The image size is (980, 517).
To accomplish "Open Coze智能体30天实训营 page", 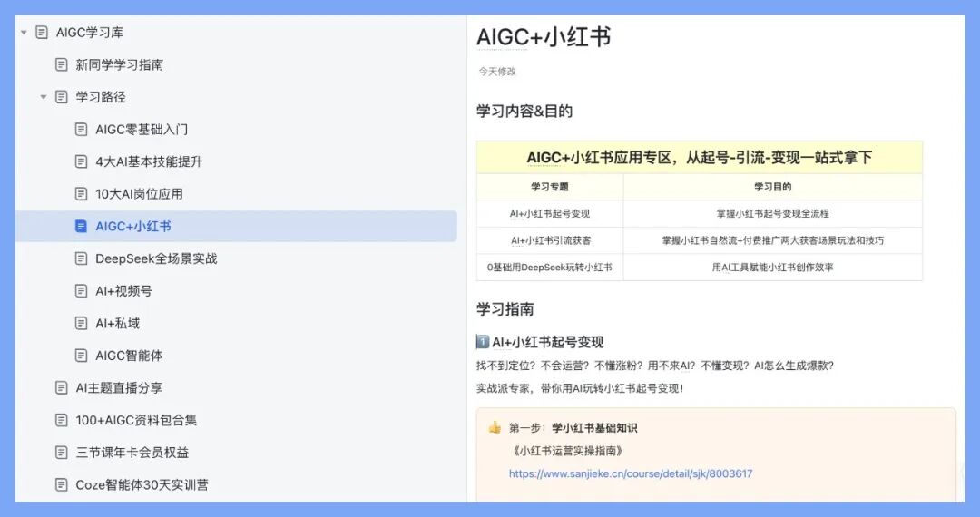I will tap(142, 484).
